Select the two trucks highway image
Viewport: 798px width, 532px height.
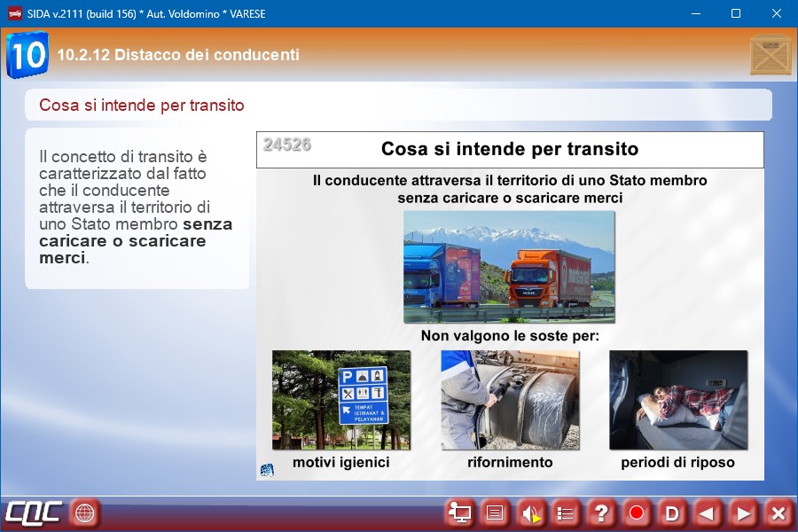[x=509, y=267]
